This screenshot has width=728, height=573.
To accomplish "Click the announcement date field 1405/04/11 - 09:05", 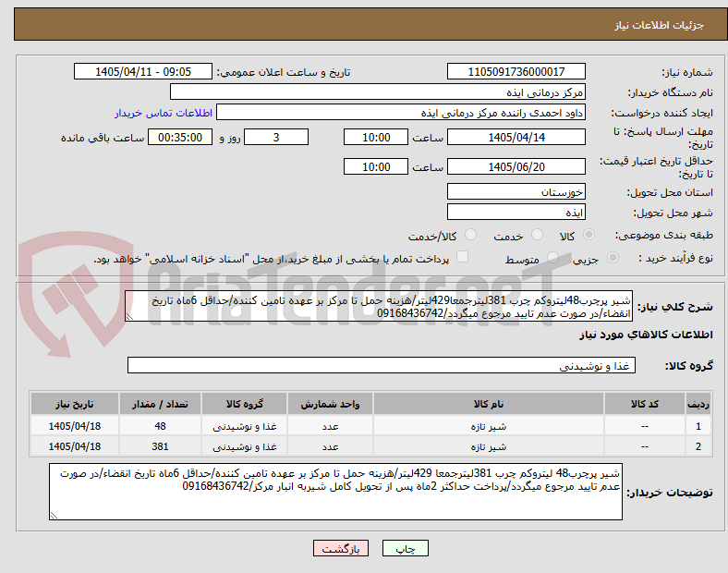I will coord(143,71).
